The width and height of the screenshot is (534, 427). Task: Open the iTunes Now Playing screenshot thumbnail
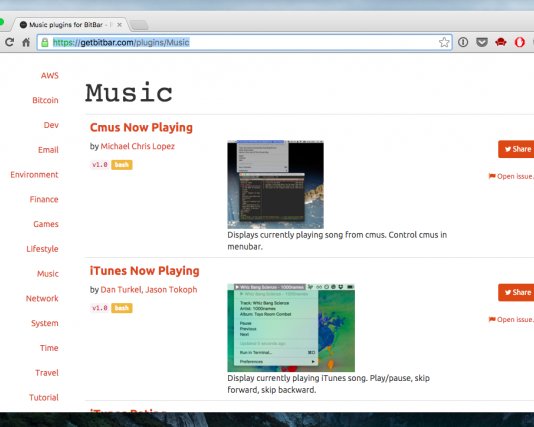pyautogui.click(x=291, y=328)
